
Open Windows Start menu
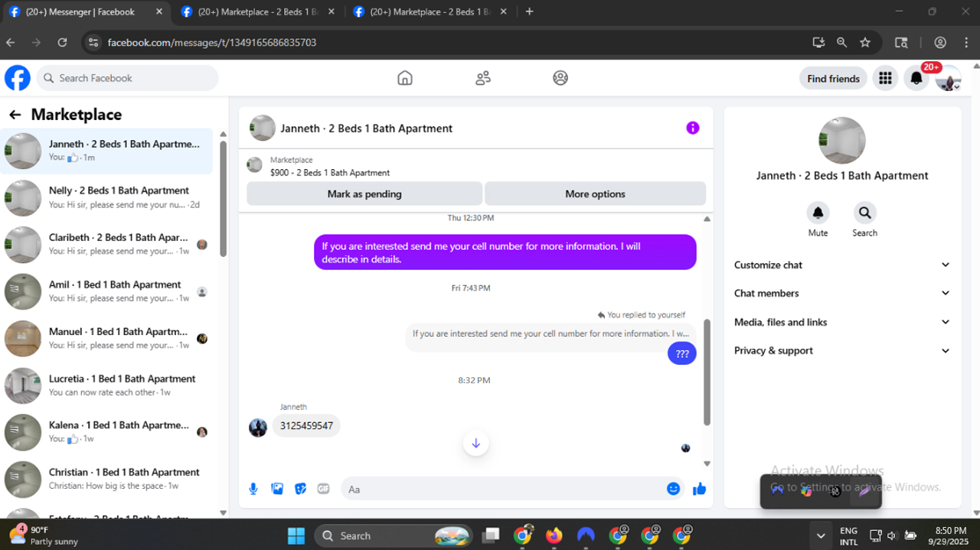pos(296,535)
